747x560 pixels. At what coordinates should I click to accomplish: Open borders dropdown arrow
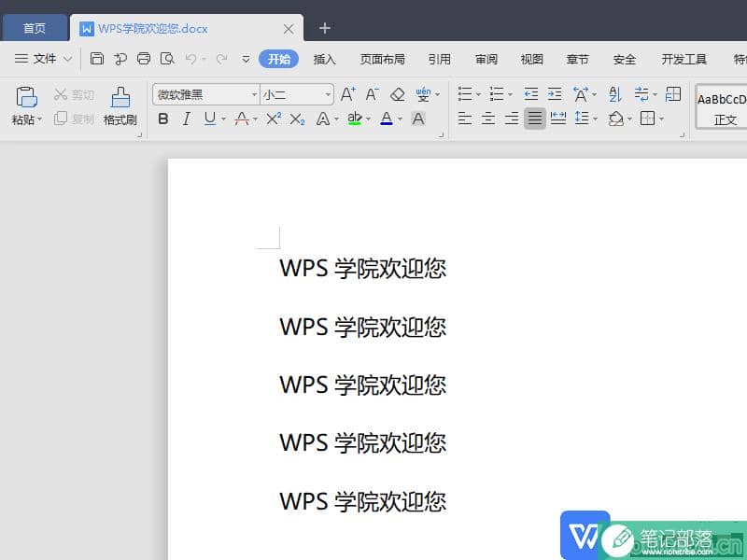pos(662,119)
